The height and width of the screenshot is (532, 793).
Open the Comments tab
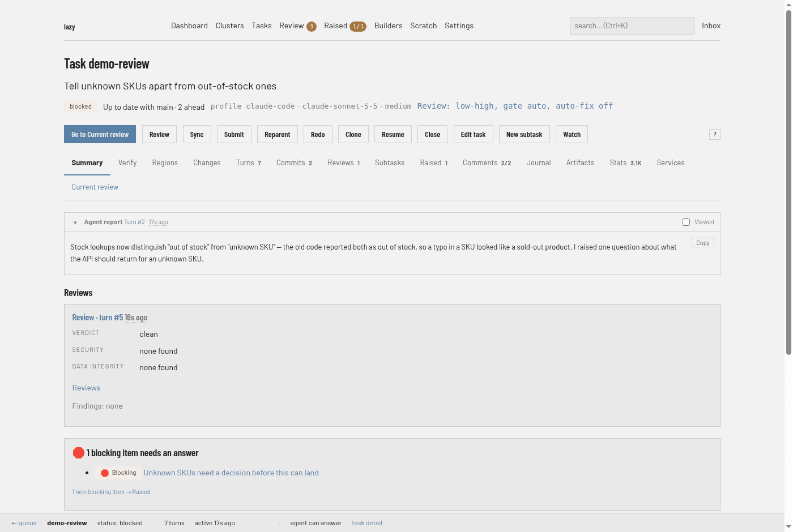[x=487, y=163]
